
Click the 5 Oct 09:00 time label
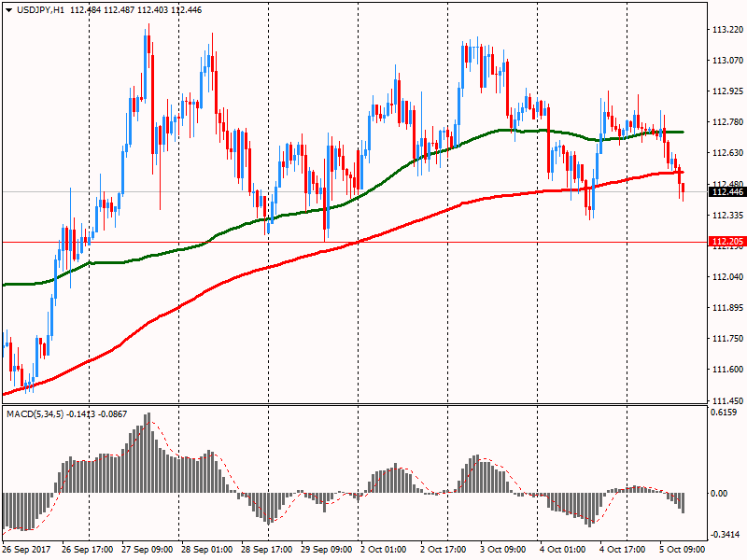[683, 550]
